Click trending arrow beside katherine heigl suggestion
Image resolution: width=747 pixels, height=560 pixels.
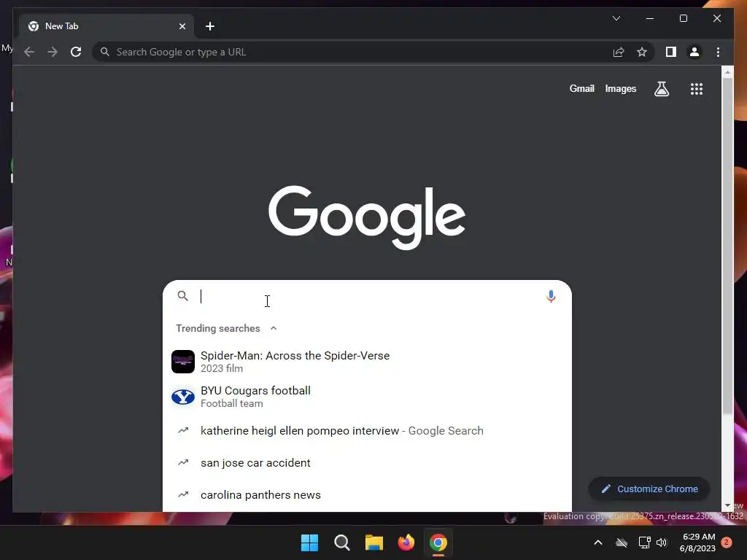pos(183,430)
